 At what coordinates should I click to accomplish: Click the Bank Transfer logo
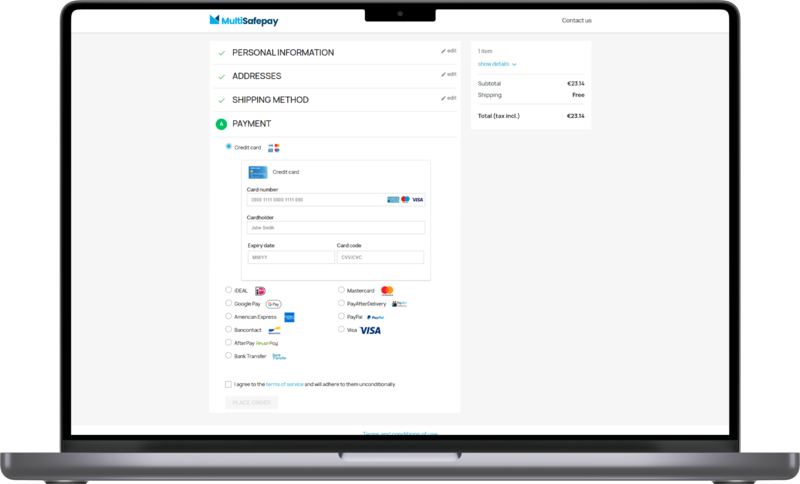click(x=279, y=356)
